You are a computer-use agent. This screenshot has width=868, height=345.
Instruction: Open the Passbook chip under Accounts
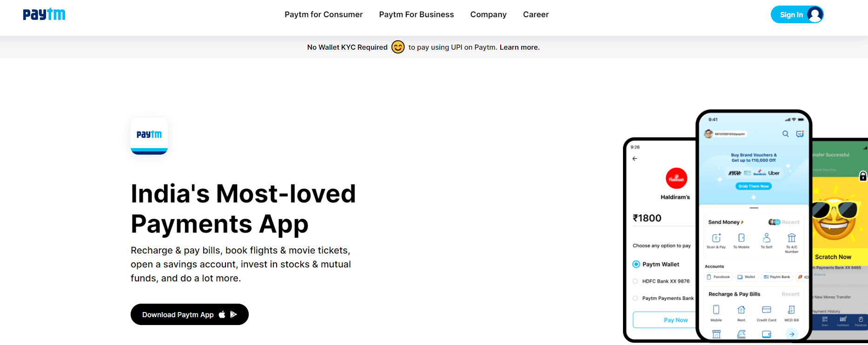(719, 277)
